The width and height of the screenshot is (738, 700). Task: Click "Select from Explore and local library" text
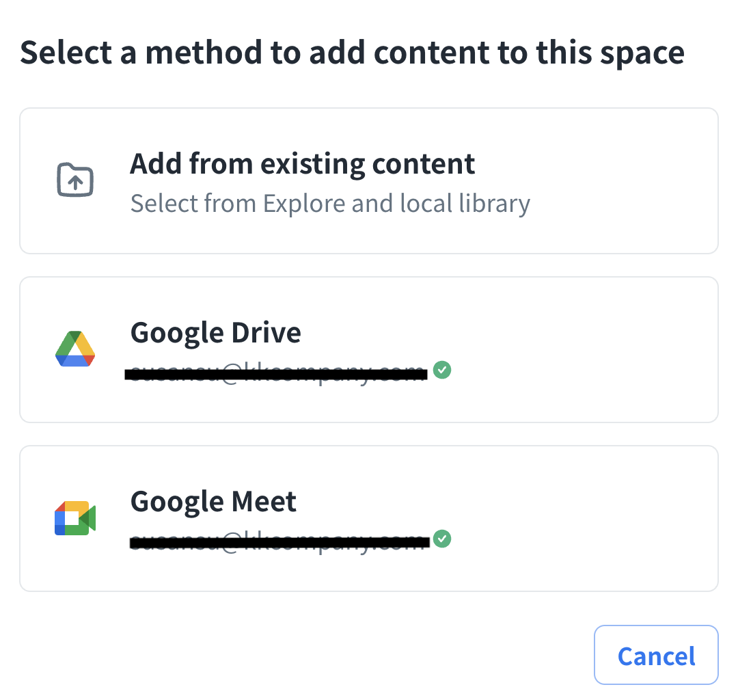click(330, 204)
